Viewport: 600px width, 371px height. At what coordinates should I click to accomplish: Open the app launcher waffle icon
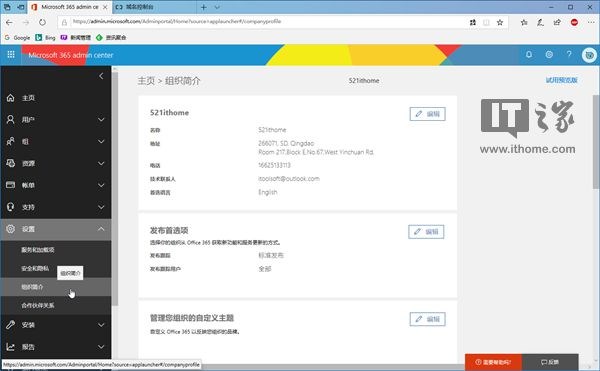tap(11, 55)
